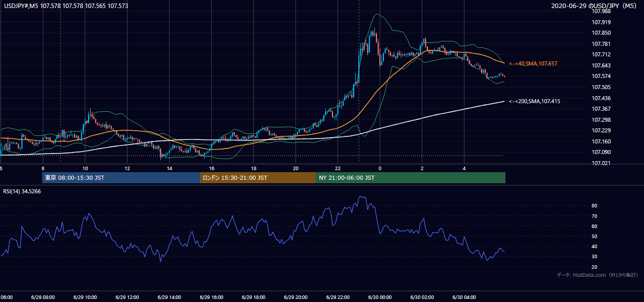644x302 pixels.
Task: Click price axis value 107.988
Action: 601,11
